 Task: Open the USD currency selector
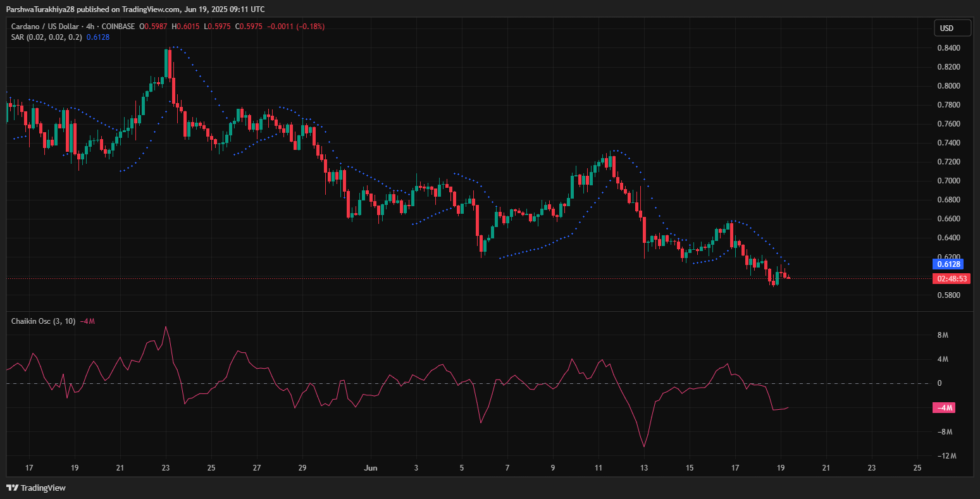(953, 28)
